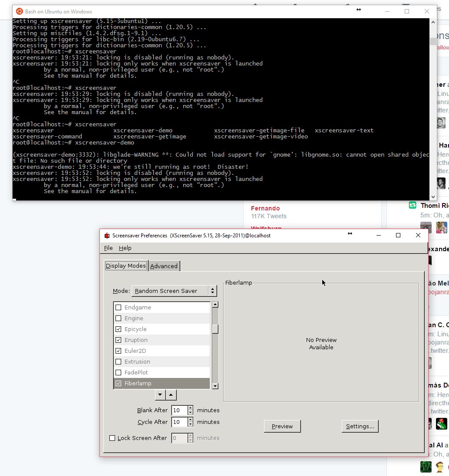
Task: Open the File menu
Action: 109,248
